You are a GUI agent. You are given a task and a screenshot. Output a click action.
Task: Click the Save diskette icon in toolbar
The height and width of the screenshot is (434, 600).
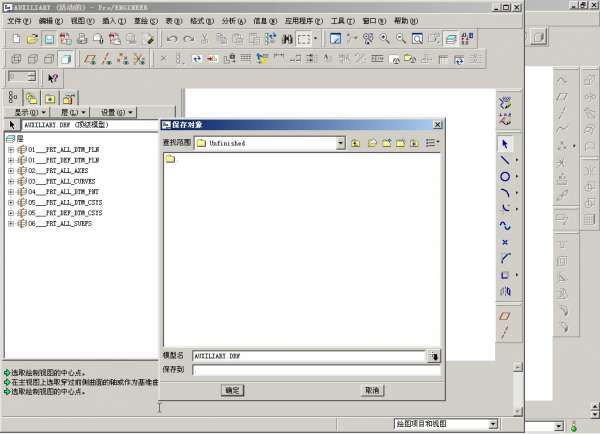(49, 39)
